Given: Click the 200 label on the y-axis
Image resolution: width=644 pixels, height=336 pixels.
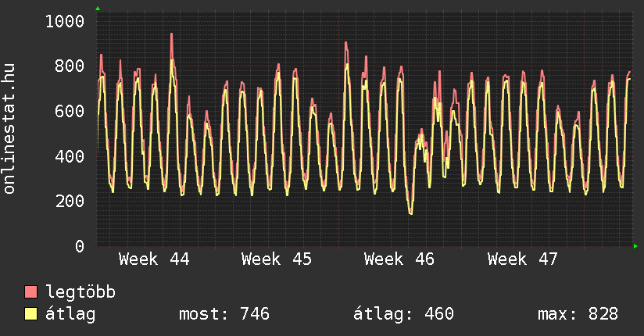Looking at the screenshot, I should click(70, 201).
